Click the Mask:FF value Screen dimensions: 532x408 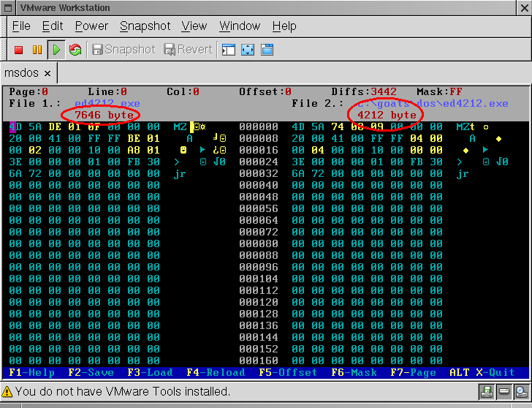439,91
